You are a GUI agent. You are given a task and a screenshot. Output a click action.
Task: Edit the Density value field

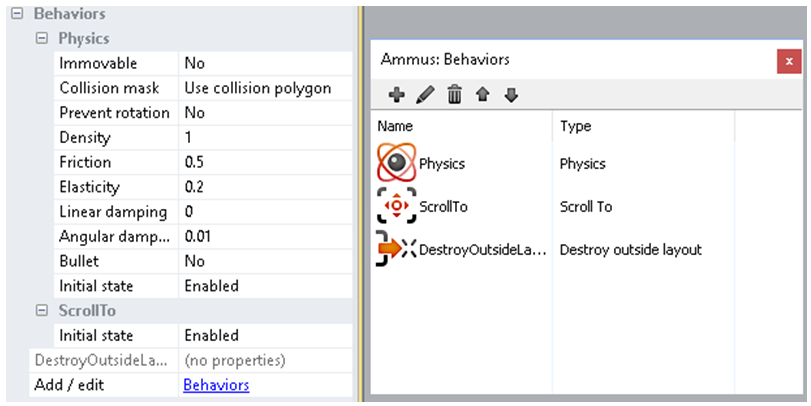click(265, 138)
